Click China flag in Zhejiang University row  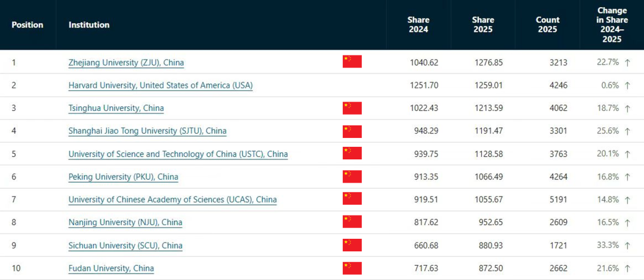coord(352,61)
